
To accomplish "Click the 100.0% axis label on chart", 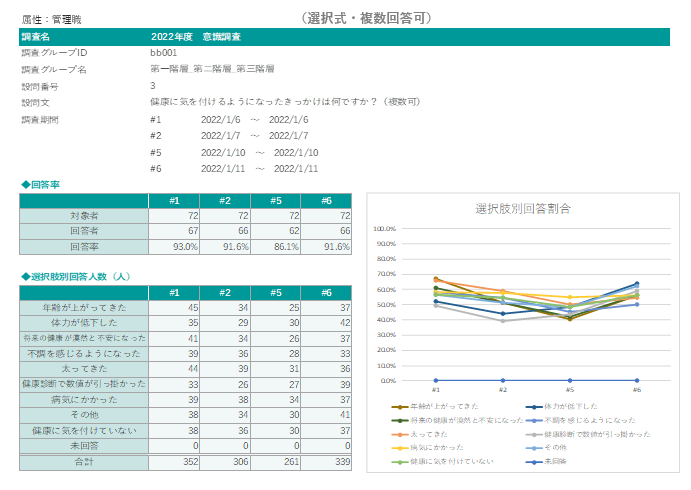I will (385, 229).
